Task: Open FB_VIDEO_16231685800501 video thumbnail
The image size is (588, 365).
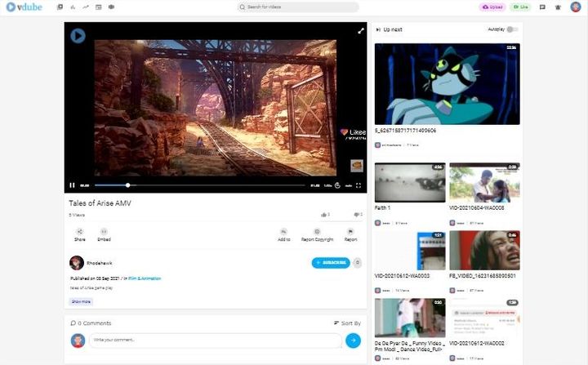Action: click(484, 250)
